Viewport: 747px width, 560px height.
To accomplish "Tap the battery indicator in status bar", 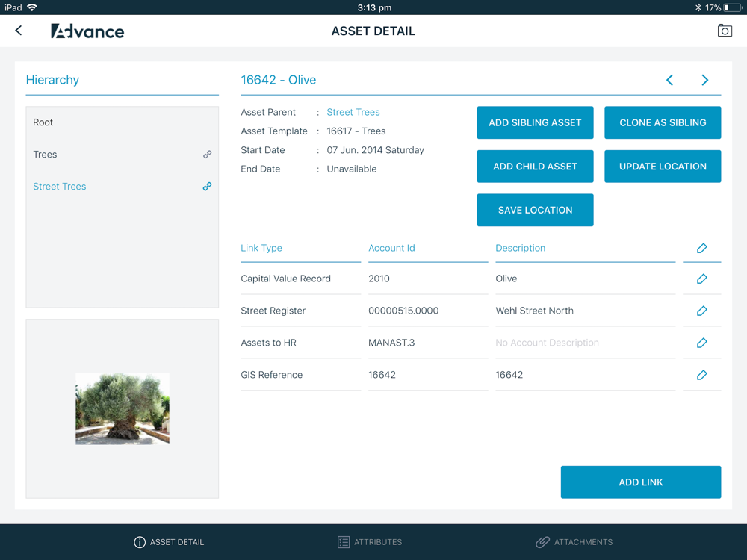I will click(733, 7).
